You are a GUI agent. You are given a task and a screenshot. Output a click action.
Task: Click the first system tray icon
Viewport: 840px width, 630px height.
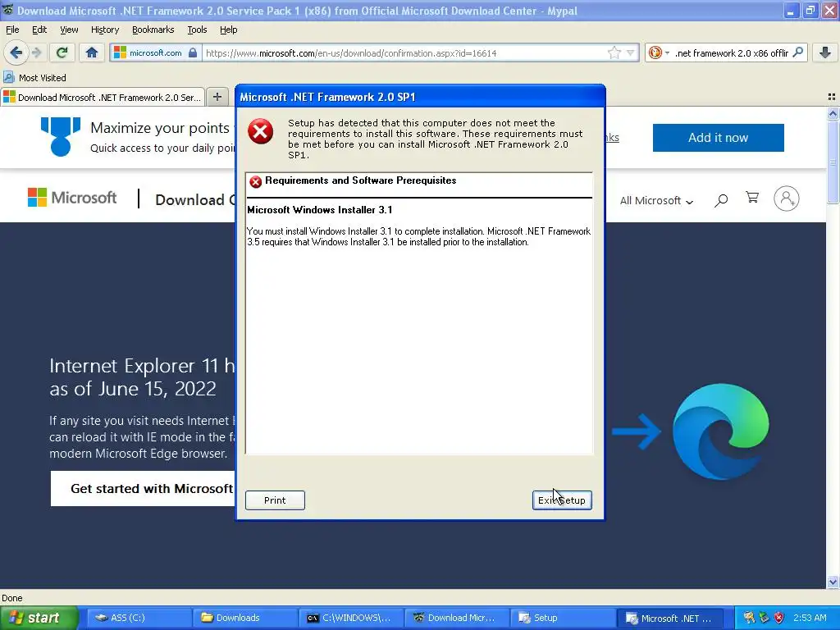[749, 618]
